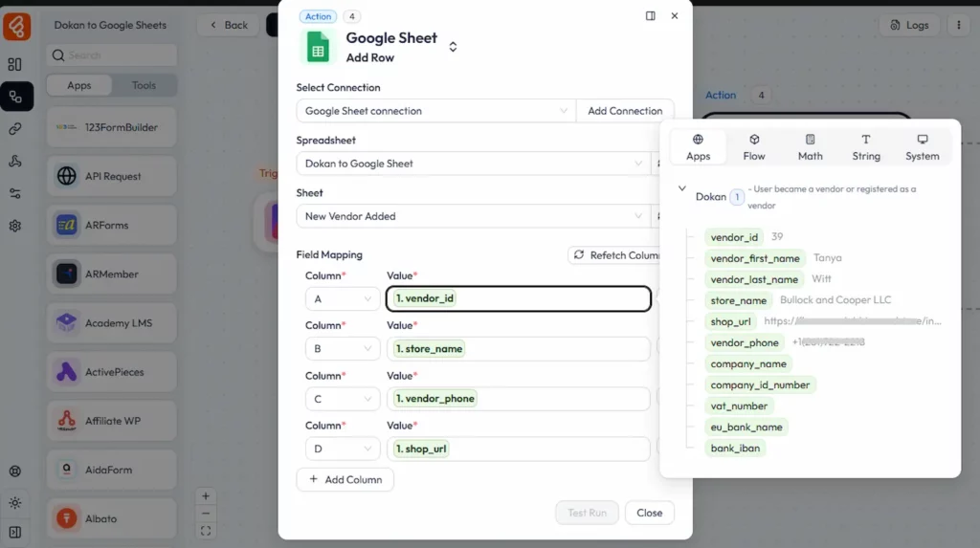Select the Academy LMS app
980x548 pixels.
point(111,323)
